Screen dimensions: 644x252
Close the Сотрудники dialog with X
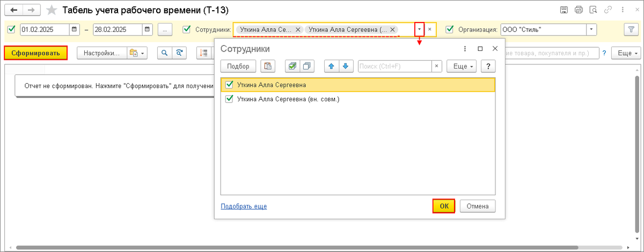click(495, 49)
